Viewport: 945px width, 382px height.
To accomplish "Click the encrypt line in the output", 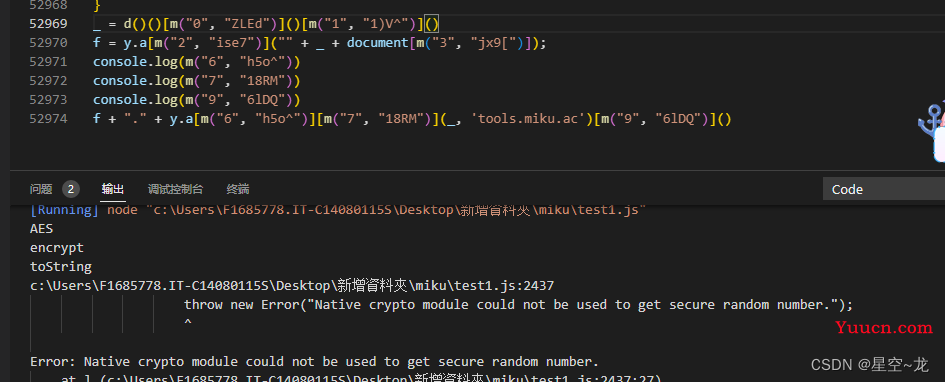I will (57, 248).
